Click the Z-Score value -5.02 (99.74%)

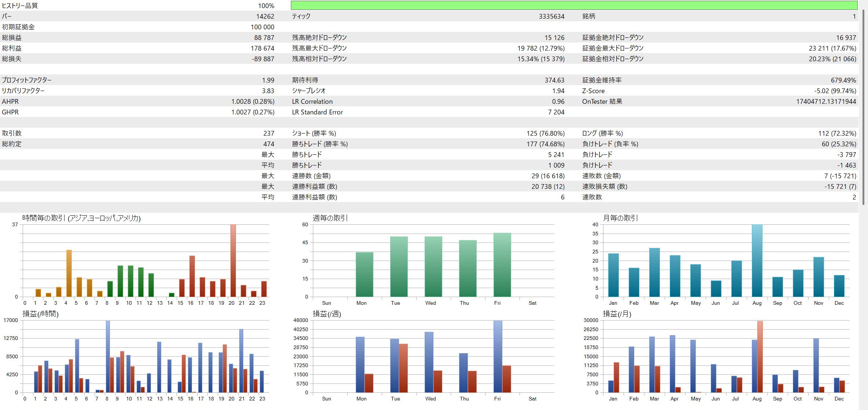[x=835, y=91]
